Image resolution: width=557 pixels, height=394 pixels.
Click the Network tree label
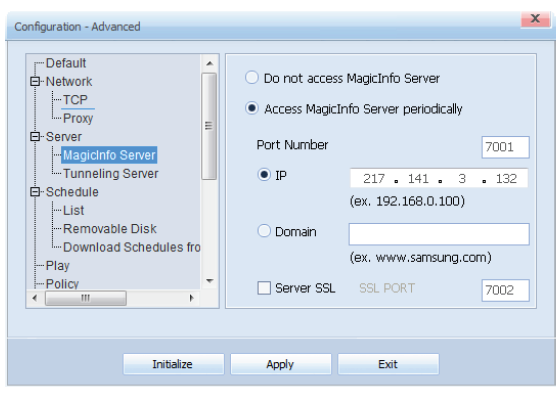pyautogui.click(x=69, y=81)
